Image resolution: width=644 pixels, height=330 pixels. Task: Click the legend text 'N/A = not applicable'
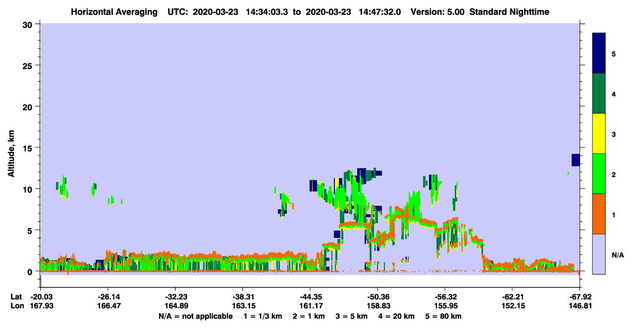pos(195,316)
